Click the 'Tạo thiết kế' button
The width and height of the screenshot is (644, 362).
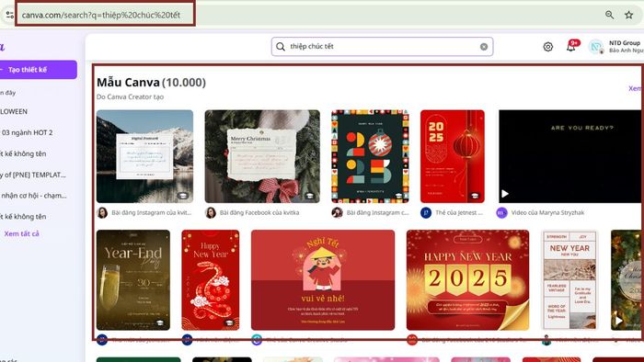[38, 70]
